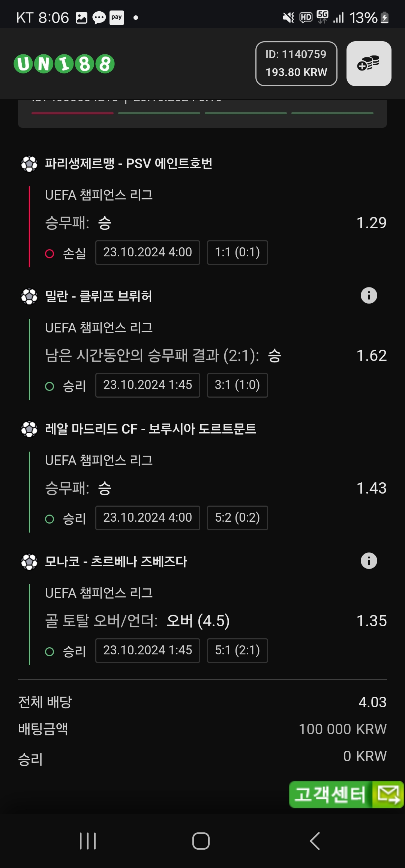Tap the Android back arrow
Screen dimensions: 405x868
coord(315,841)
